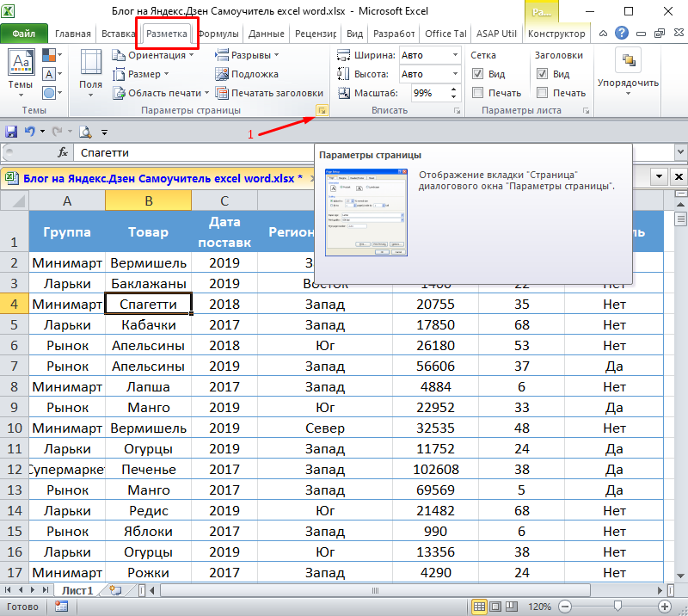
Task: Toggle Заголовки Вид headings view checkbox
Action: click(542, 74)
